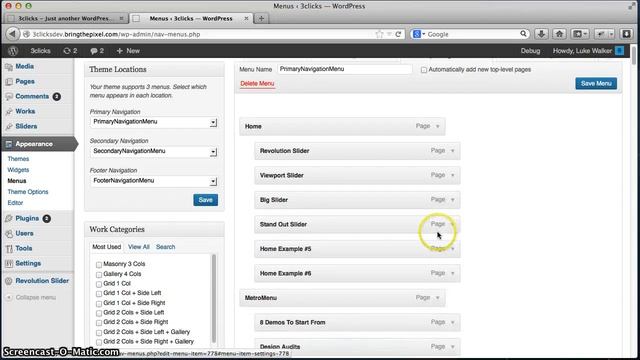
Task: Switch to the first browser tab '3clicks – Just another WordPress'
Action: tap(66, 18)
